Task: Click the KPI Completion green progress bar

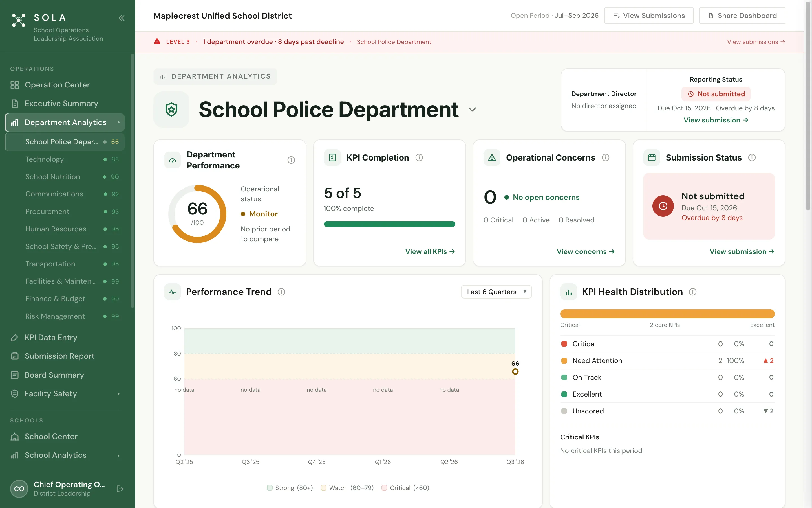Action: coord(389,224)
